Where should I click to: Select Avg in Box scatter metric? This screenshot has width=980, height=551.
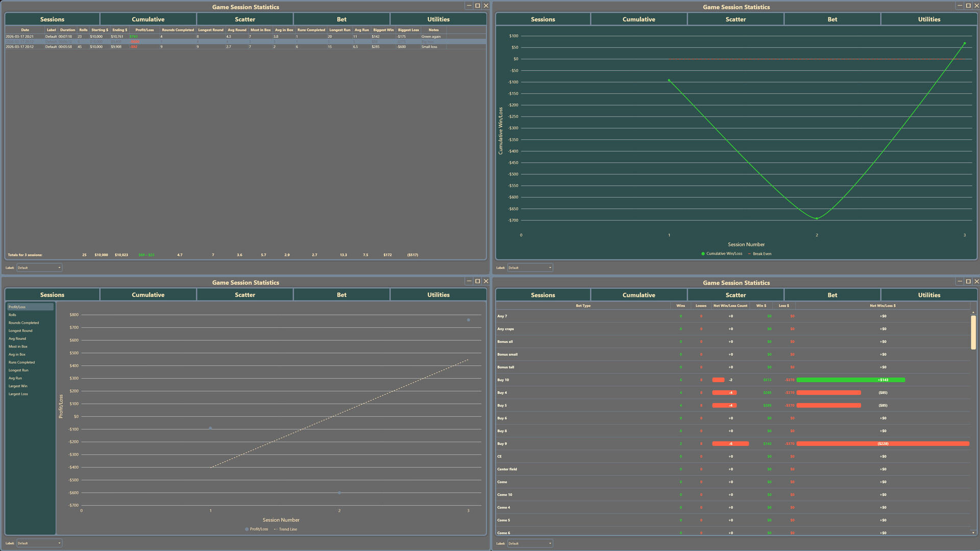coord(17,355)
